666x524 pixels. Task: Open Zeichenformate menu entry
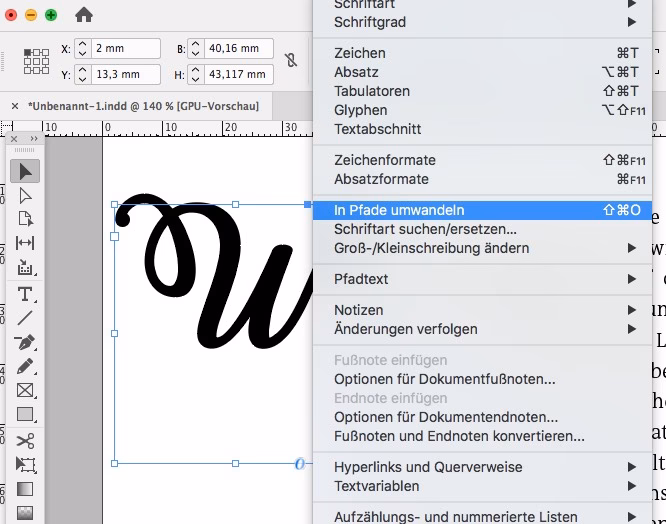pos(483,160)
